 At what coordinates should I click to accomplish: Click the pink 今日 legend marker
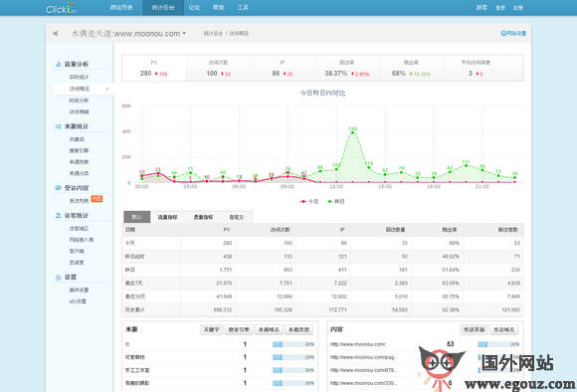(303, 201)
